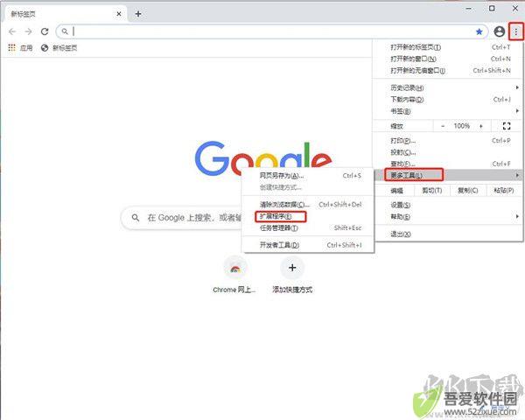
Task: Open the 应用 apps grid shortcut
Action: pos(20,48)
